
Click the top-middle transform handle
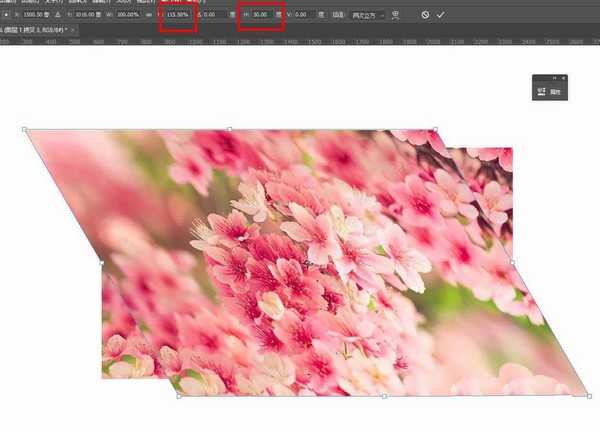click(x=230, y=129)
